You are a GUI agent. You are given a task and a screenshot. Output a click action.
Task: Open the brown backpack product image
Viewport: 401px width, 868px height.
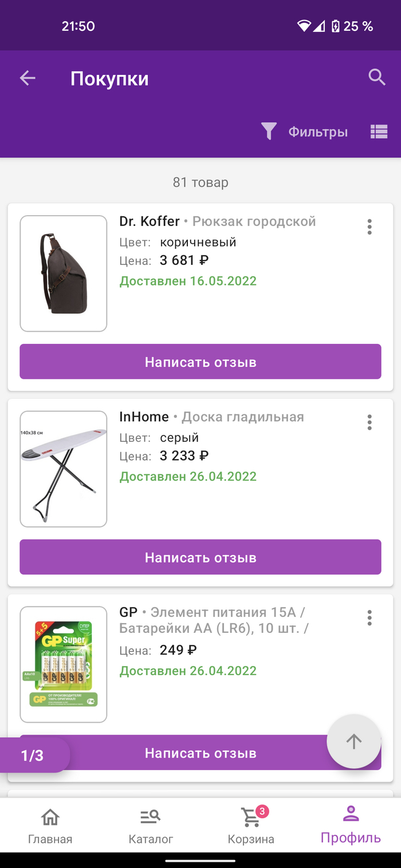click(x=64, y=274)
